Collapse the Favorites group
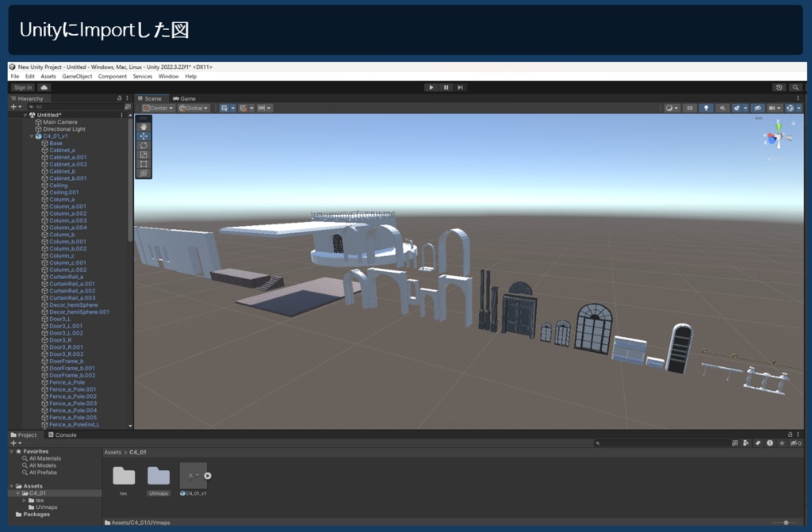 click(x=12, y=451)
